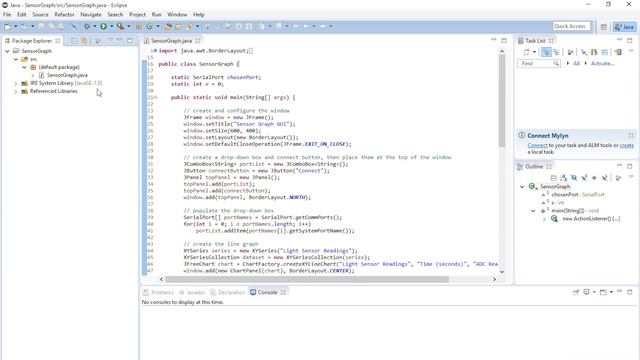This screenshot has height=360, width=640.
Task: Expand the Referenced Libraries node
Action: (16, 91)
